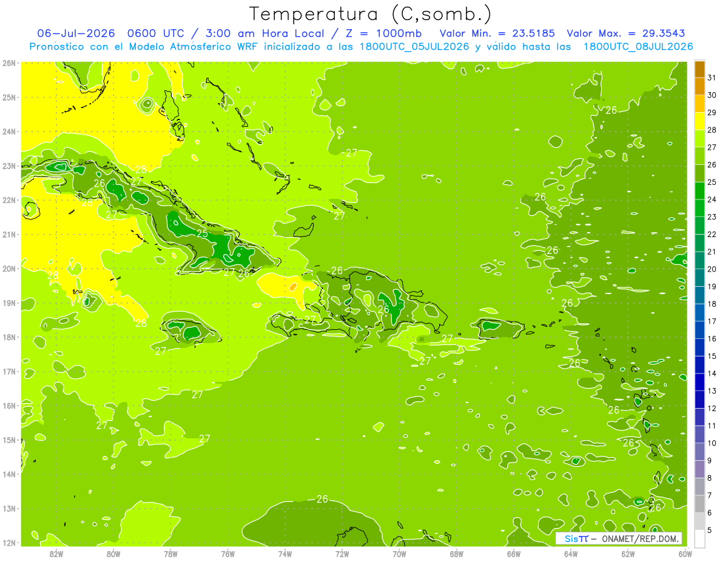Click the '26N' latitude axis label
728x562 pixels.
point(9,63)
